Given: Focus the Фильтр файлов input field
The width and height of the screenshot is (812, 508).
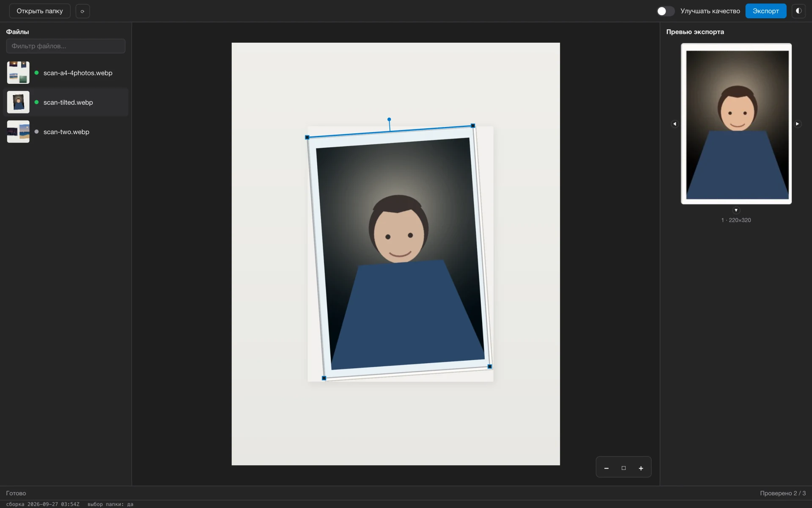Looking at the screenshot, I should point(66,46).
